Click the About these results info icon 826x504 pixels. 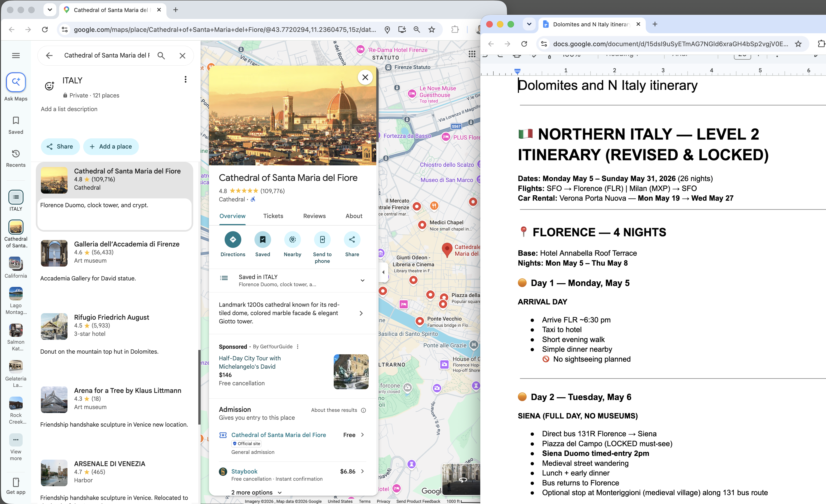pyautogui.click(x=363, y=410)
